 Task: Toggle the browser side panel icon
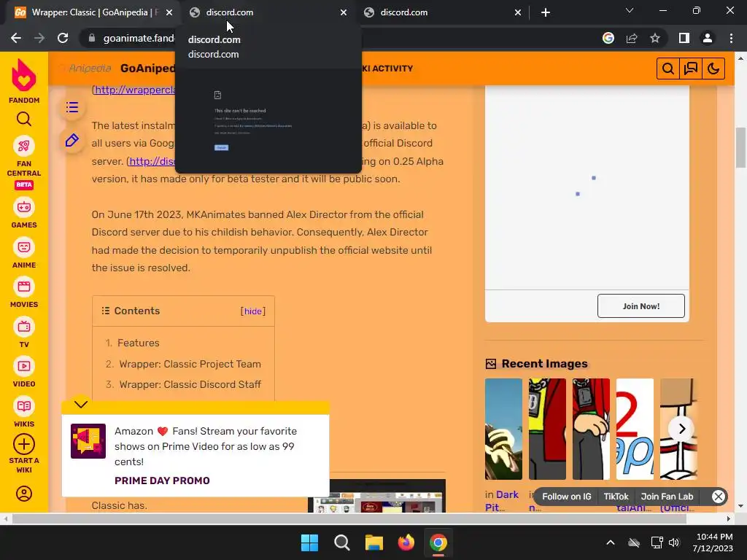point(684,38)
